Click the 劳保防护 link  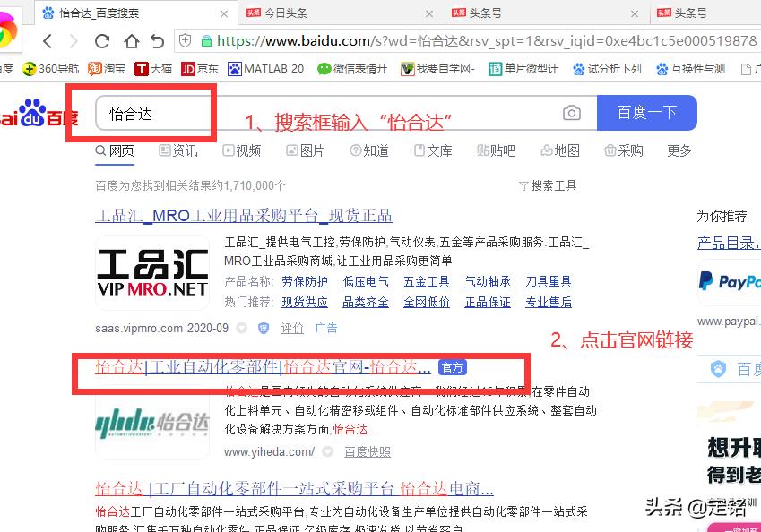305,282
